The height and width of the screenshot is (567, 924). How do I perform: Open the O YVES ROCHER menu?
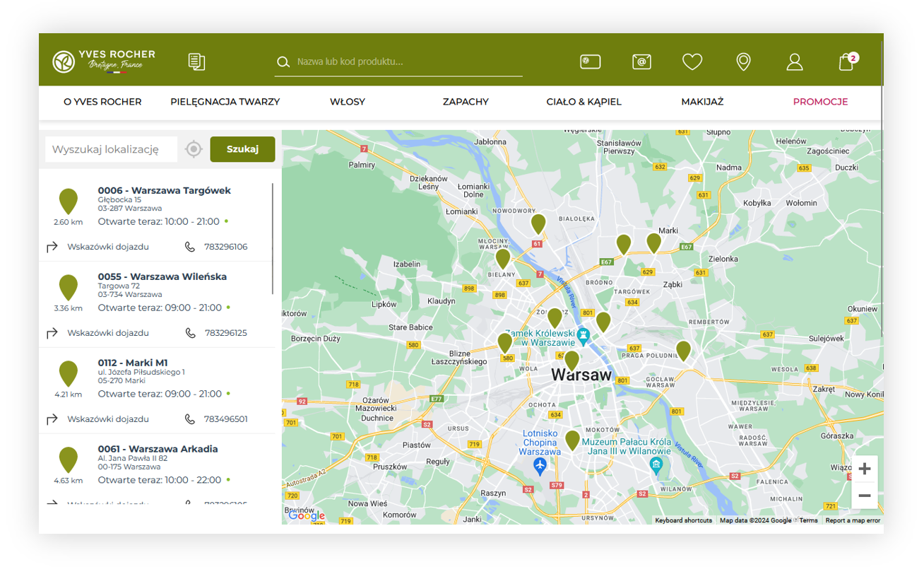(x=102, y=102)
